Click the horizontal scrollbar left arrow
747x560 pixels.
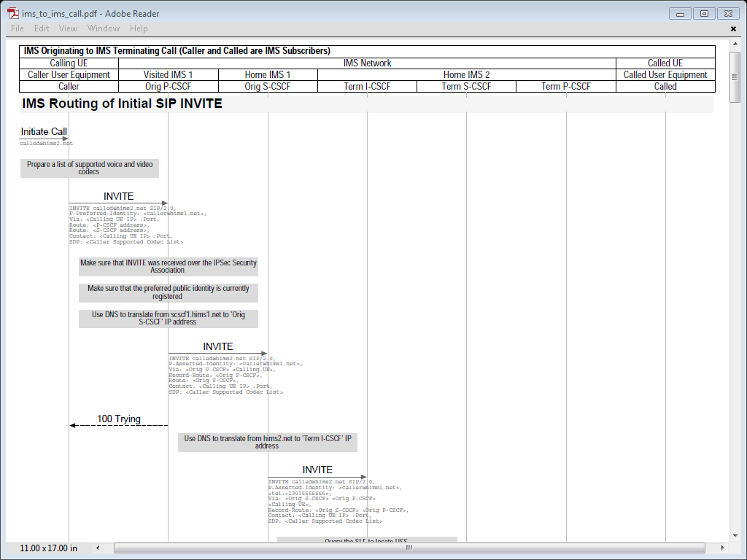coord(98,548)
